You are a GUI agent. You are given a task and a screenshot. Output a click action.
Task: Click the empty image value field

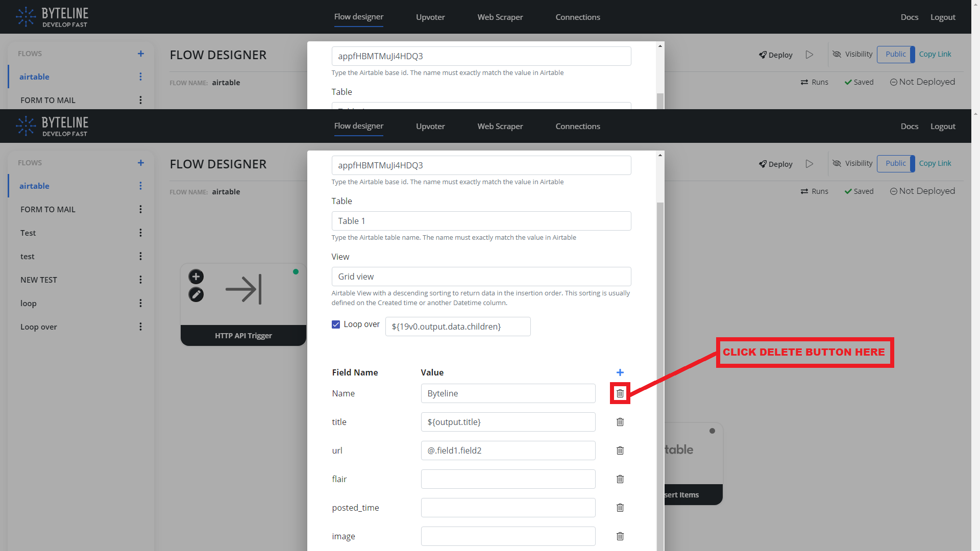pos(508,536)
